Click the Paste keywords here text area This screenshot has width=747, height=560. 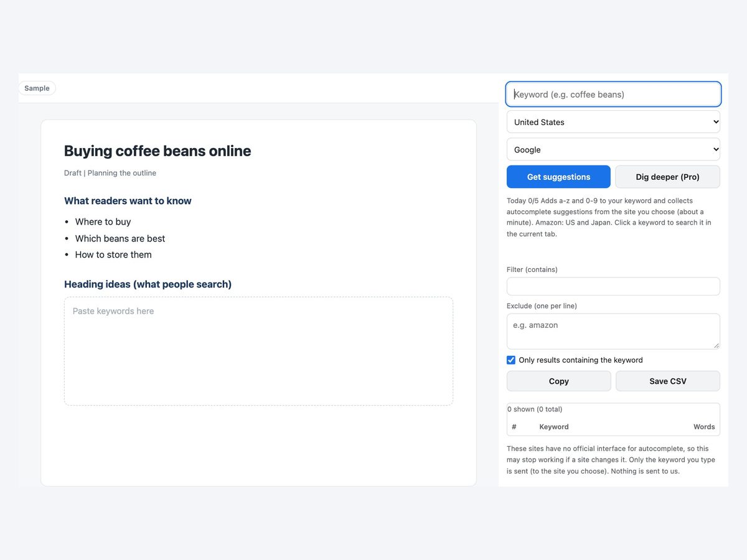258,351
